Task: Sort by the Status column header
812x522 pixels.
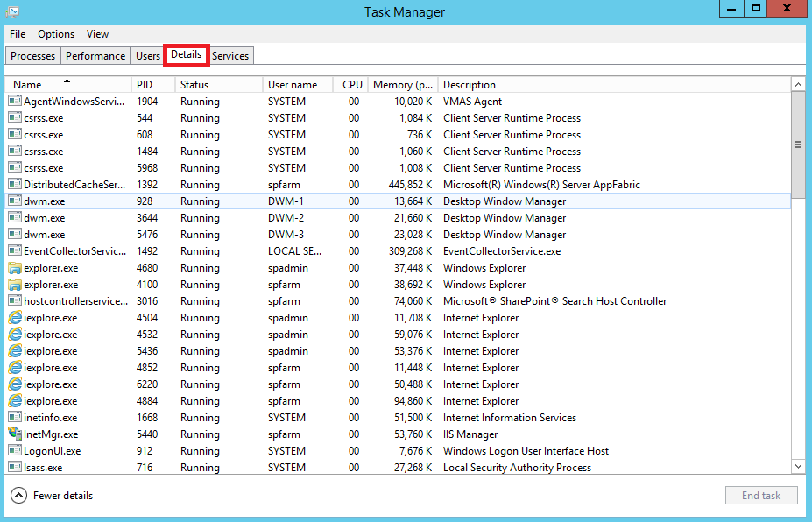Action: 219,84
